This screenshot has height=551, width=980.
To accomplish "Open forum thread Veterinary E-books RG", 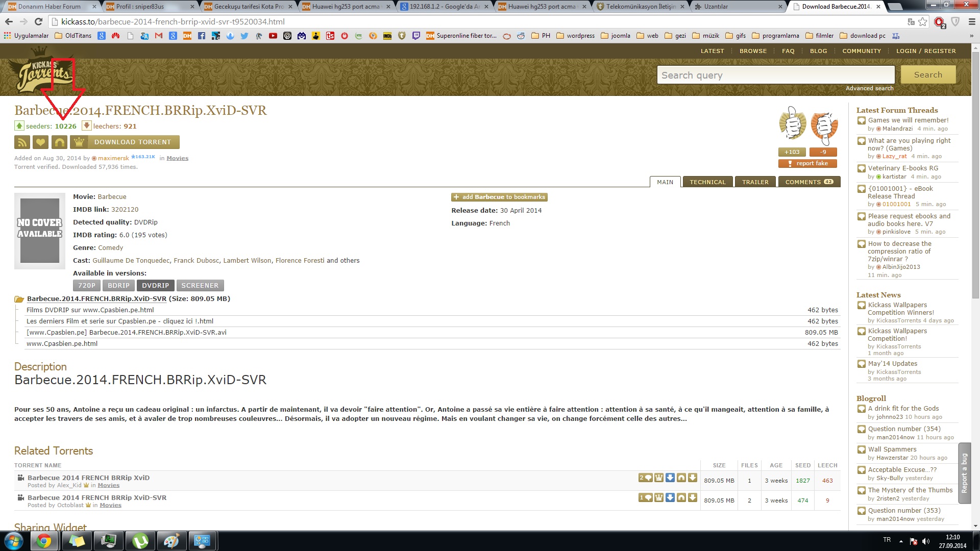I will click(903, 168).
